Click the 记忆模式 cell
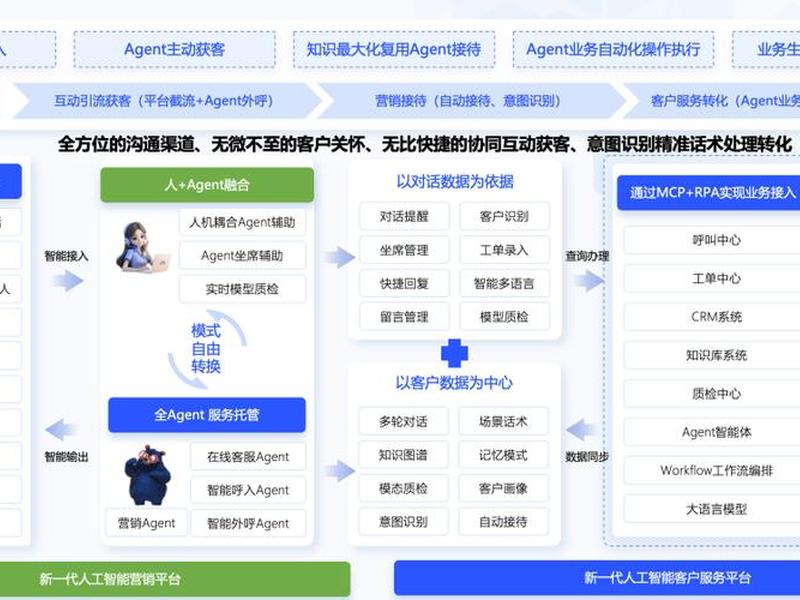This screenshot has height=600, width=800. coord(503,455)
